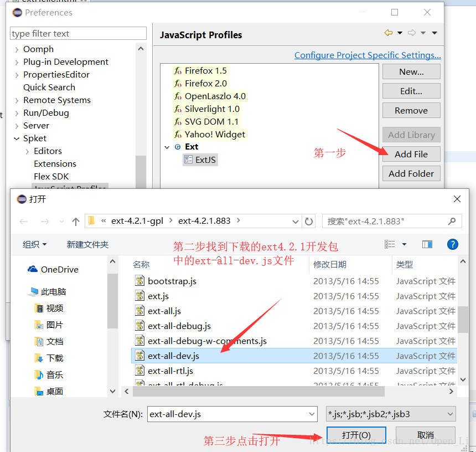
Task: Expand the Server preferences node
Action: point(17,126)
